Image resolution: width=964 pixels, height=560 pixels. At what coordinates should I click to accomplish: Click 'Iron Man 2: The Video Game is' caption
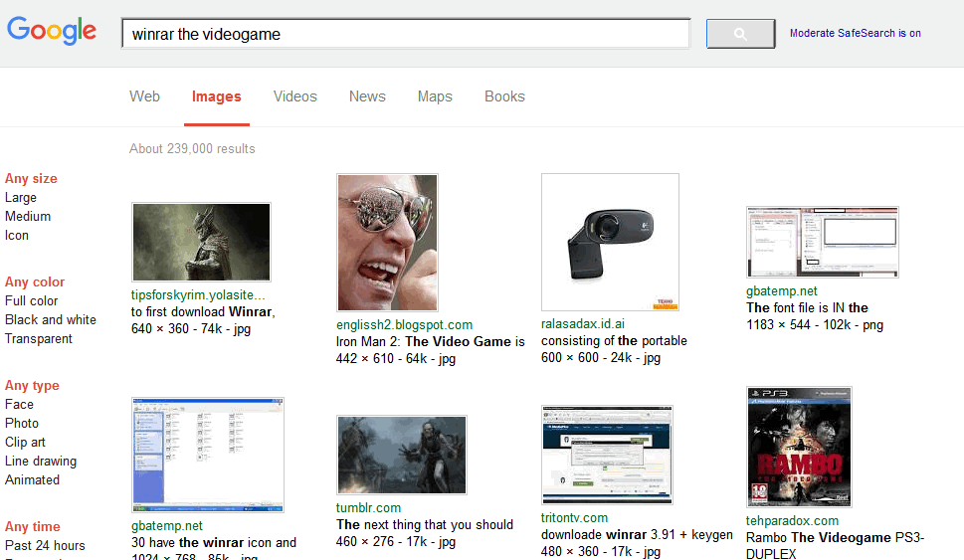point(431,342)
